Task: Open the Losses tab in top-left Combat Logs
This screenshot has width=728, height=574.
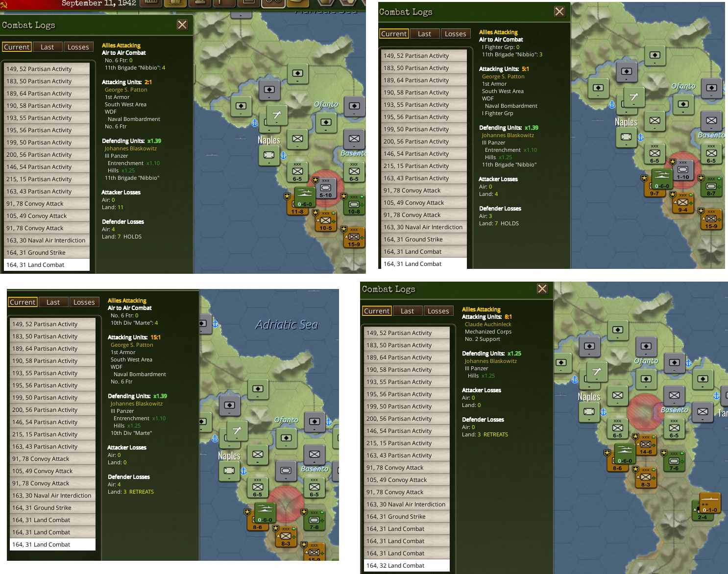Action: (78, 47)
